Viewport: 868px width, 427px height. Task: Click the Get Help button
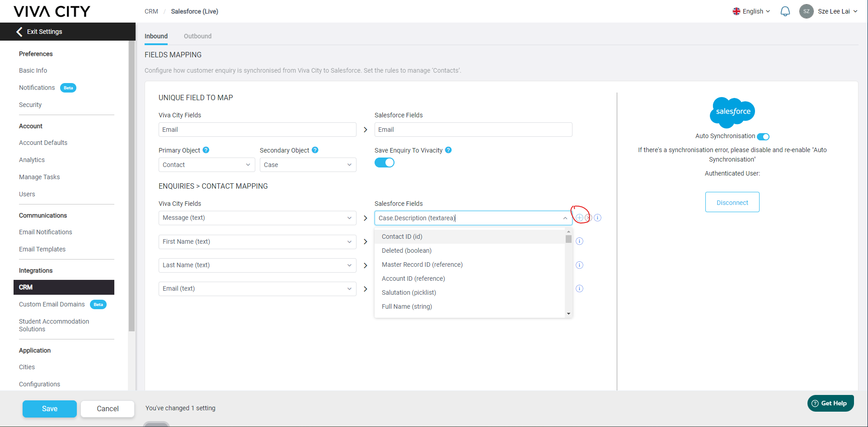[830, 403]
